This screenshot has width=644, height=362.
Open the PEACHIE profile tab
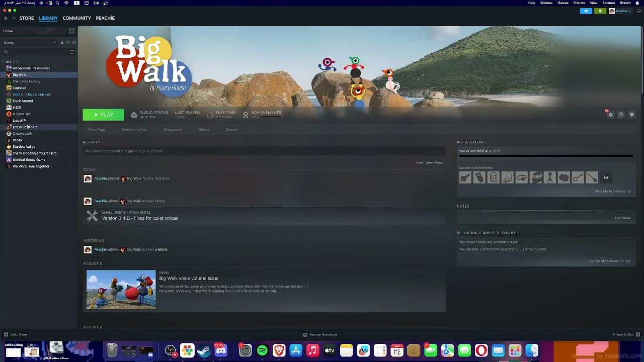[x=105, y=18]
